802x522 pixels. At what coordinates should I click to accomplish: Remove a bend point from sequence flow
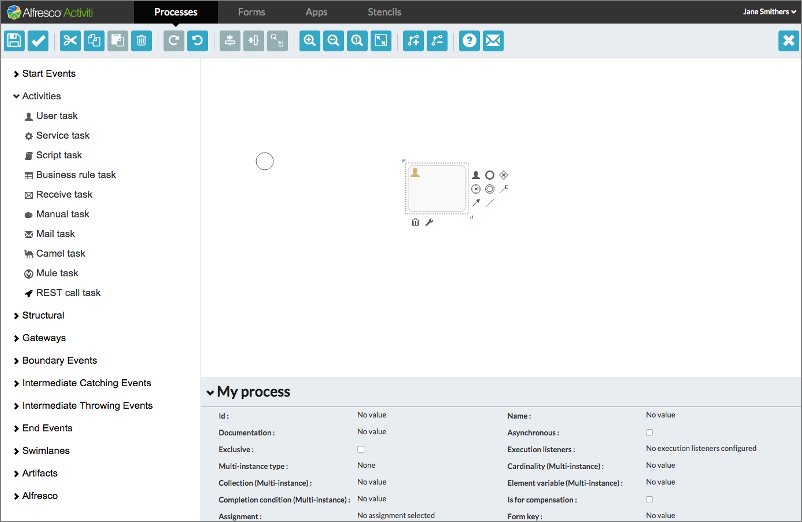click(x=437, y=41)
